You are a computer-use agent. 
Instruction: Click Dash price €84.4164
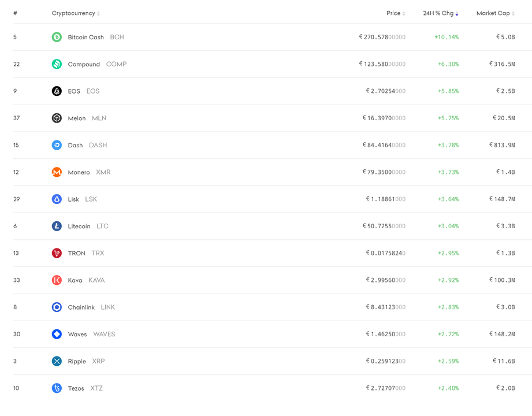pyautogui.click(x=384, y=145)
